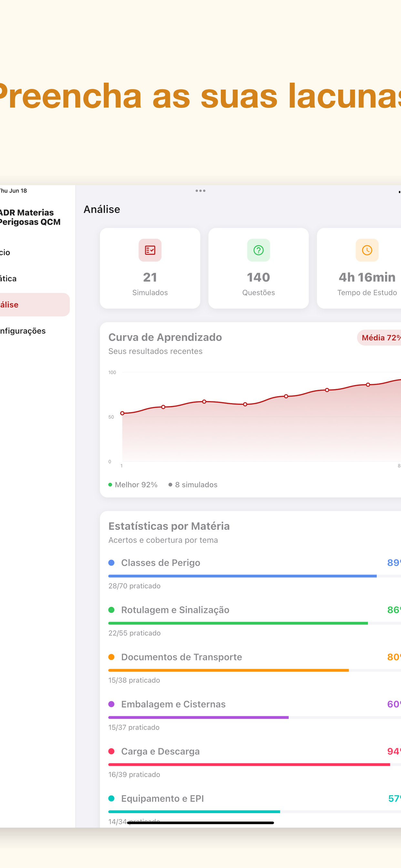Click the Curva de Aprendizado heading
Image resolution: width=401 pixels, height=868 pixels.
click(x=165, y=337)
